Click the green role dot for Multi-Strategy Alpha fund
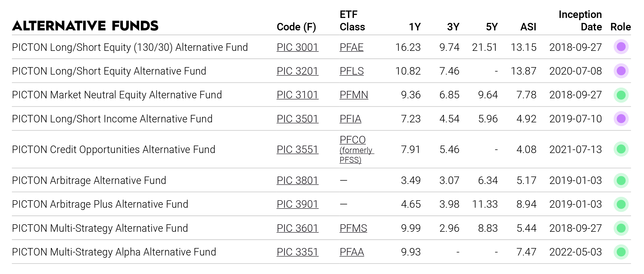The image size is (644, 274). tap(621, 252)
